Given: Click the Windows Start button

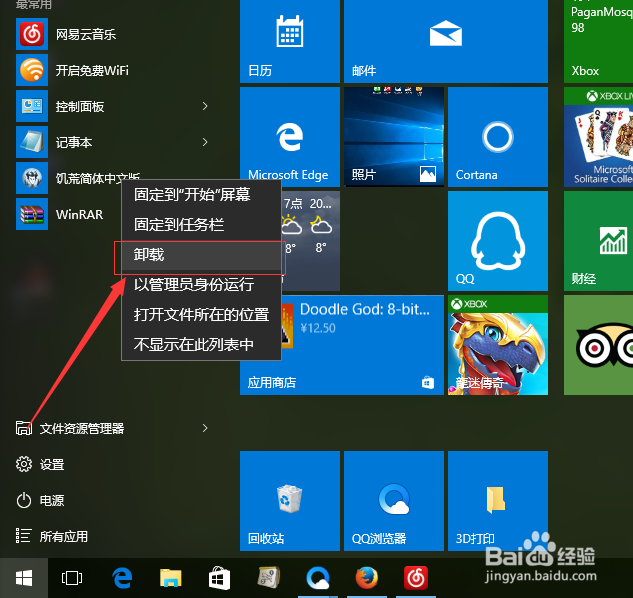Looking at the screenshot, I should pos(24,578).
